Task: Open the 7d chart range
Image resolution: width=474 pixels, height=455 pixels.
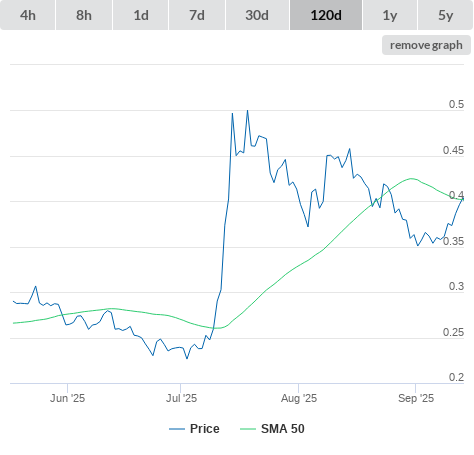Action: coord(197,15)
